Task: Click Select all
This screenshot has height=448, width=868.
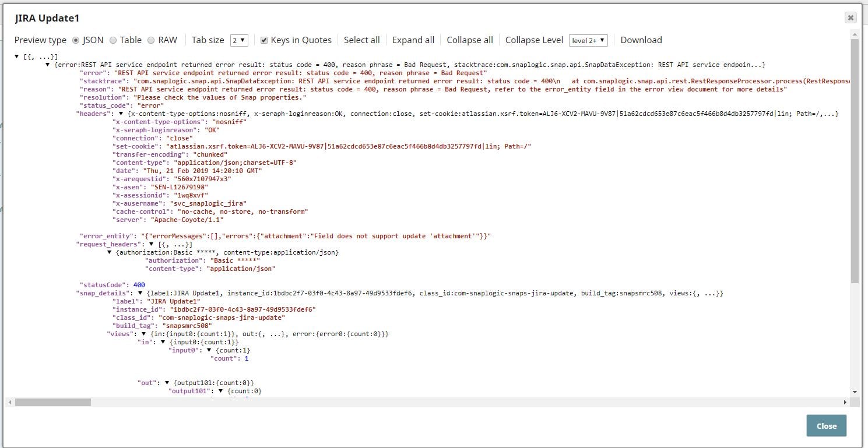Action: click(361, 40)
